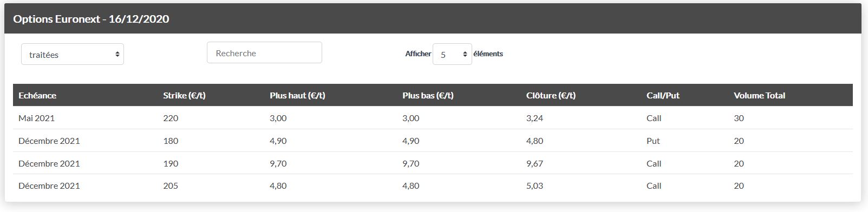
Task: Click the Options Euronext panel title
Action: [91, 19]
